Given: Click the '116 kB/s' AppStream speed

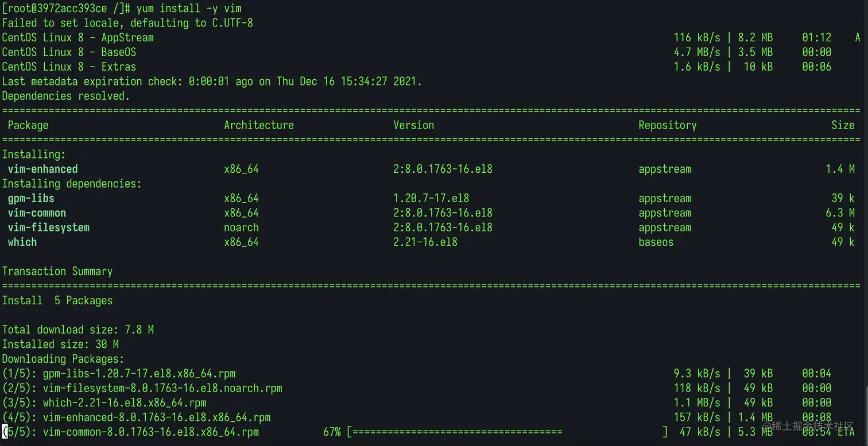Looking at the screenshot, I should pos(697,38).
